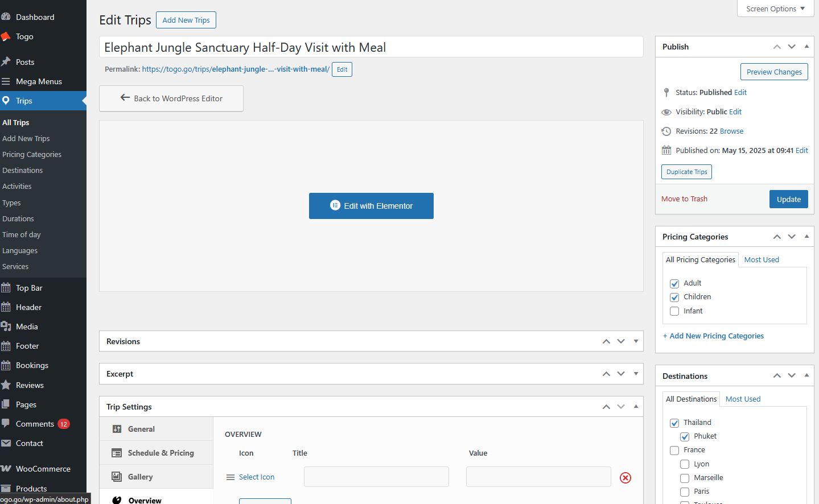This screenshot has height=504, width=819.
Task: Click the Contact envelope icon
Action: pyautogui.click(x=6, y=443)
